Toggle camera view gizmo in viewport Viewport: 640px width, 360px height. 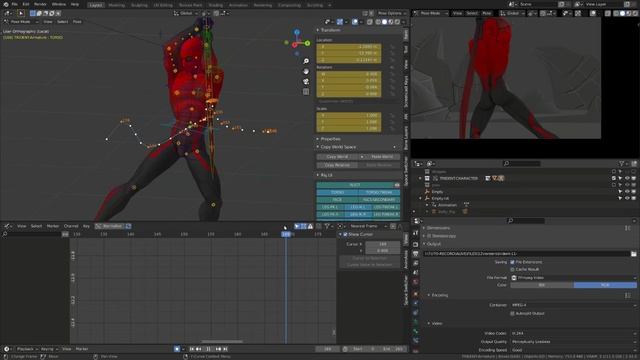coord(306,82)
